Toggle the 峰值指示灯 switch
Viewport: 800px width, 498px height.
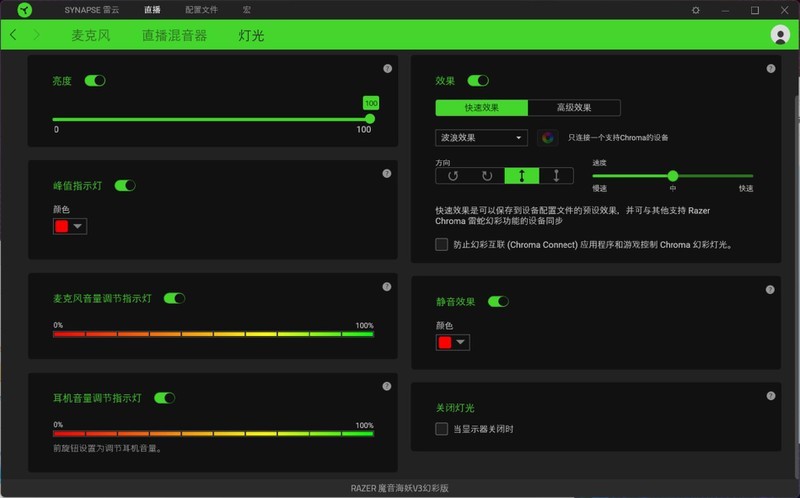coord(125,186)
